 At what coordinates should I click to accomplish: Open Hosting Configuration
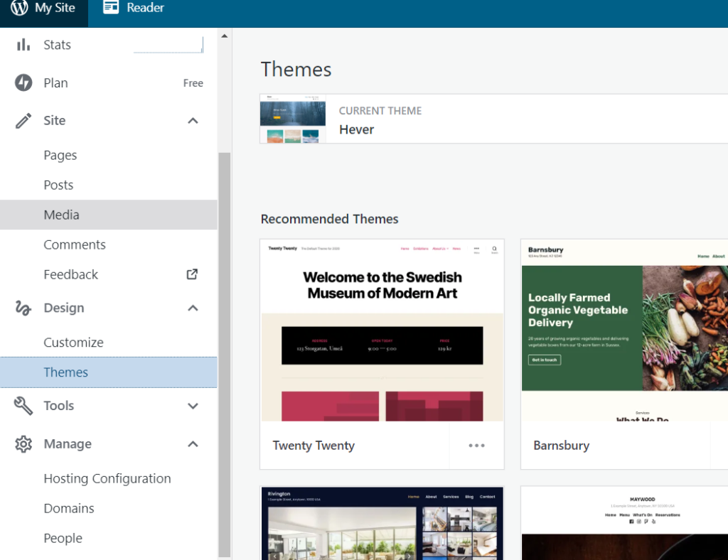pos(109,478)
